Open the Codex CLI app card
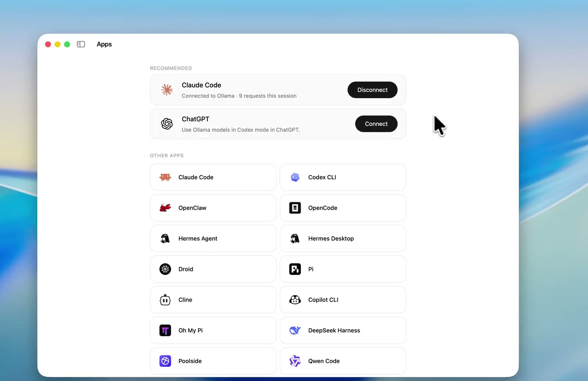This screenshot has height=381, width=588. click(x=343, y=177)
